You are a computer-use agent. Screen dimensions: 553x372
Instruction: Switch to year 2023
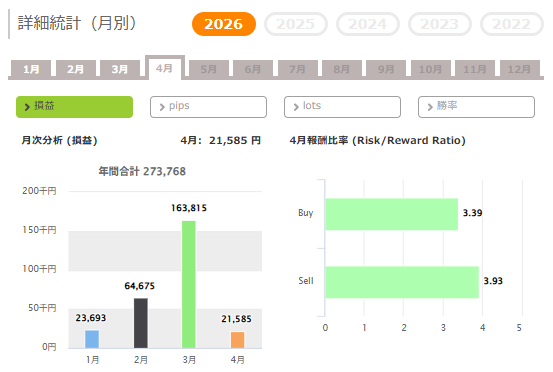[x=439, y=24]
